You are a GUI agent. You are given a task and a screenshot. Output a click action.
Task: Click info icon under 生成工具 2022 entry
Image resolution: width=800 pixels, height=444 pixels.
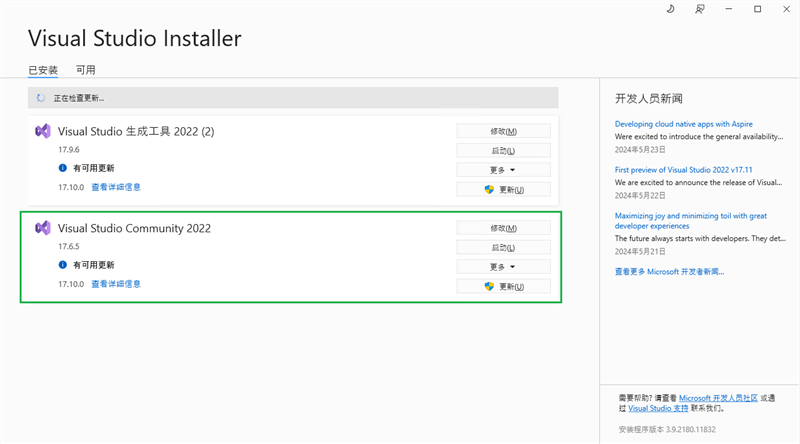pos(63,167)
